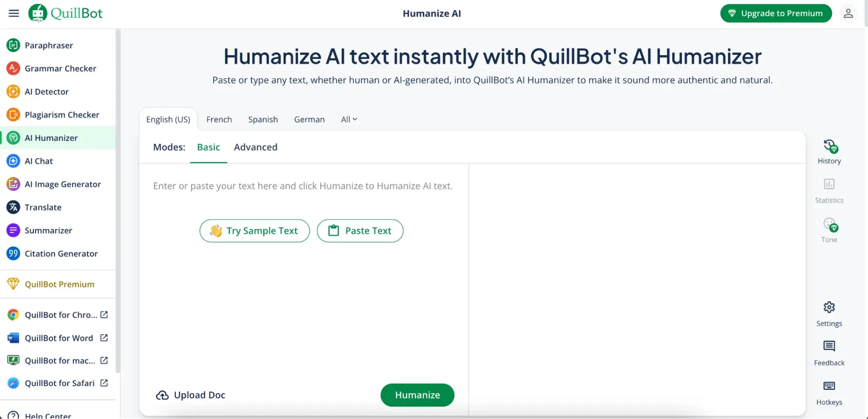Start an AI Chat session
Screen dimensions: 868x419
38,161
